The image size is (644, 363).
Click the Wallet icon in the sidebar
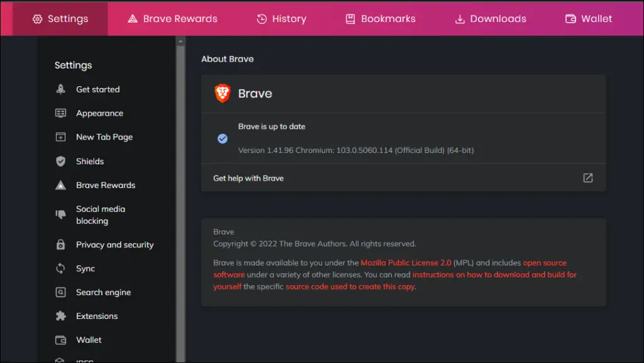60,340
